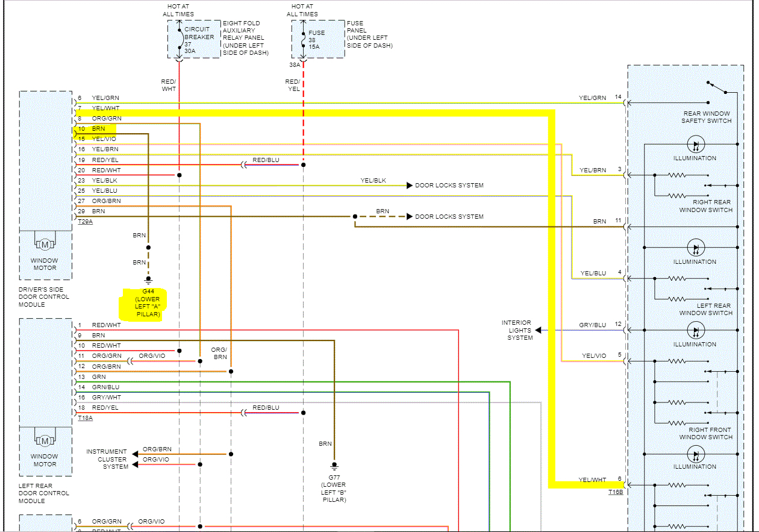Viewport: 759px width, 532px height.
Task: Click the motor symbol in left rear door module
Action: 45,440
